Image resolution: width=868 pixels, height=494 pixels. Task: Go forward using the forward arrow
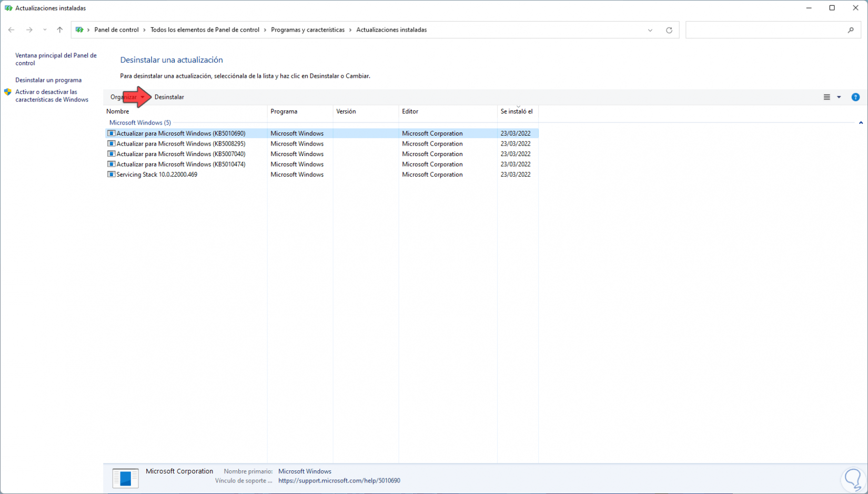[29, 30]
